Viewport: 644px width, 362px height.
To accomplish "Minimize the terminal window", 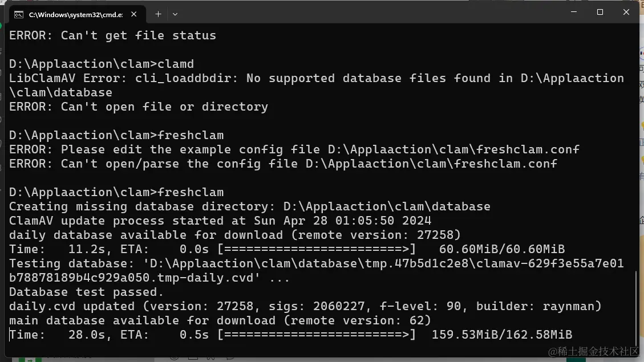I will (574, 12).
